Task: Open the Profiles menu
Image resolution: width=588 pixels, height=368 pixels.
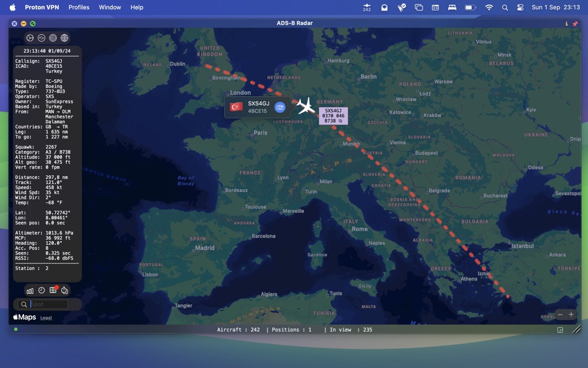Action: pyautogui.click(x=78, y=7)
